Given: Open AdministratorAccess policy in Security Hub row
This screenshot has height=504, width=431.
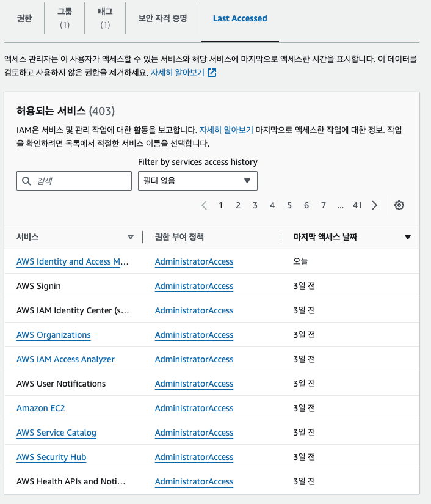Looking at the screenshot, I should (194, 457).
